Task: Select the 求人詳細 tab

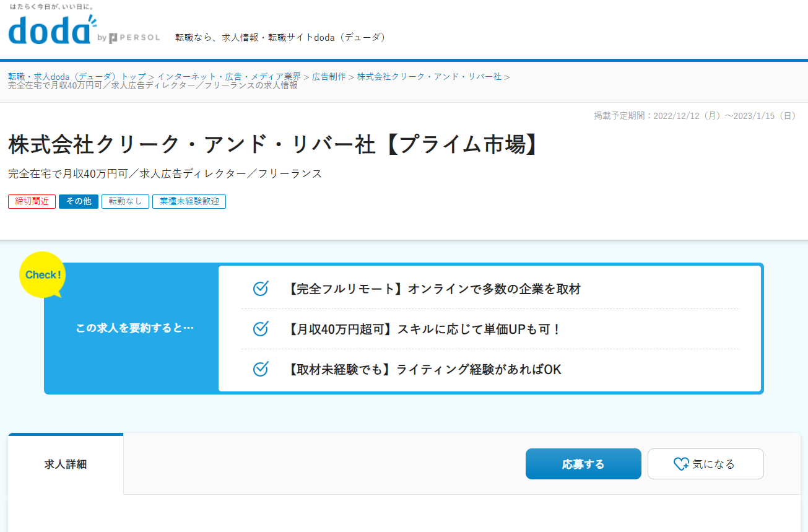Action: tap(66, 464)
